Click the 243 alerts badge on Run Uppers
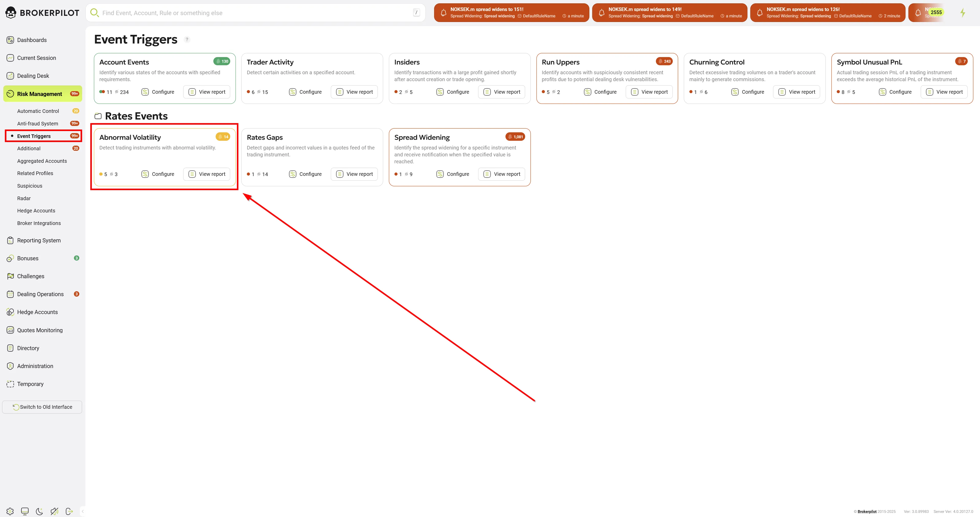980x517 pixels. (664, 61)
